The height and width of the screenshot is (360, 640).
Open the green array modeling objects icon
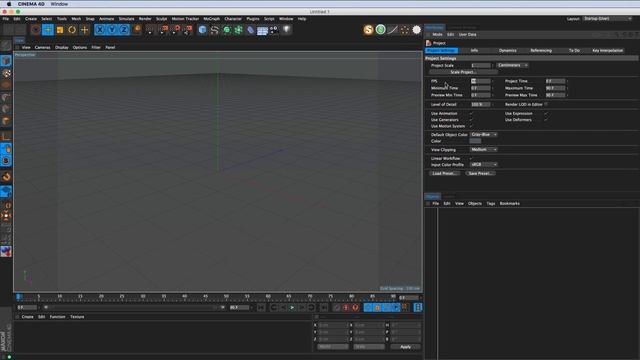click(238, 30)
